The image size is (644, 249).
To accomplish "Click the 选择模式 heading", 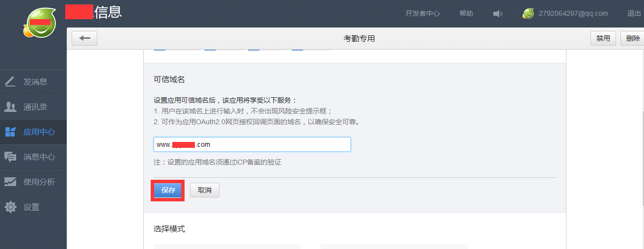I will click(169, 229).
